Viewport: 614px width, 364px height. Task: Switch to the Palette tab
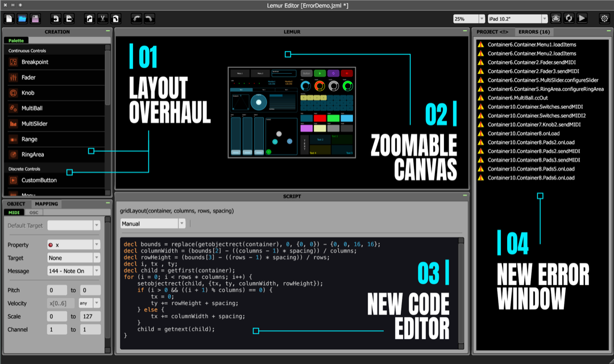tap(16, 41)
